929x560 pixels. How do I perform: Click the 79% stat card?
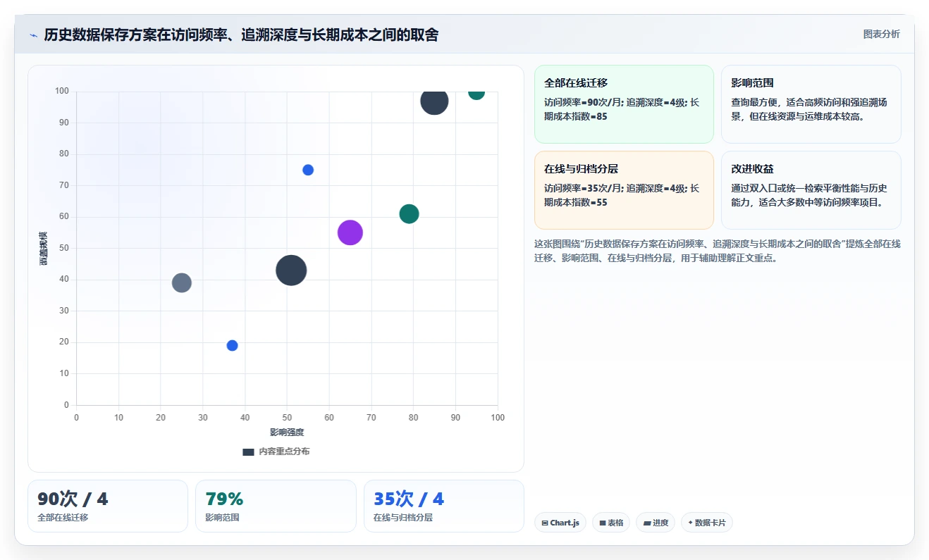click(276, 506)
